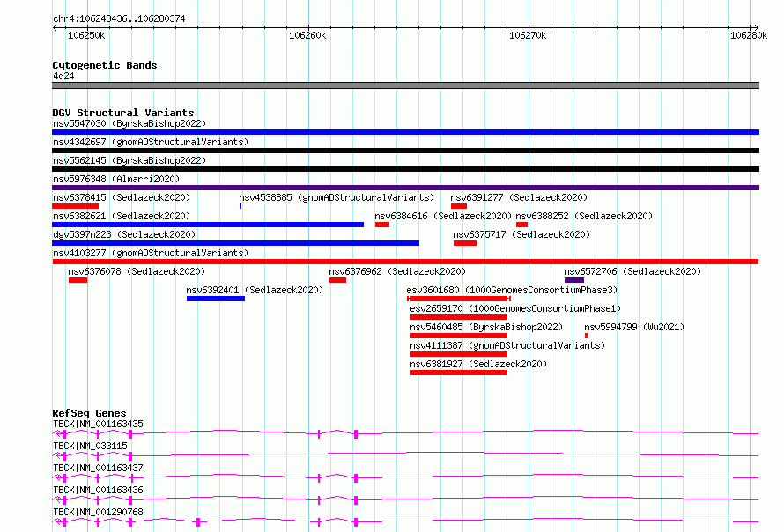Click the red bar under nsv6376962
The height and width of the screenshot is (532, 784).
point(337,280)
